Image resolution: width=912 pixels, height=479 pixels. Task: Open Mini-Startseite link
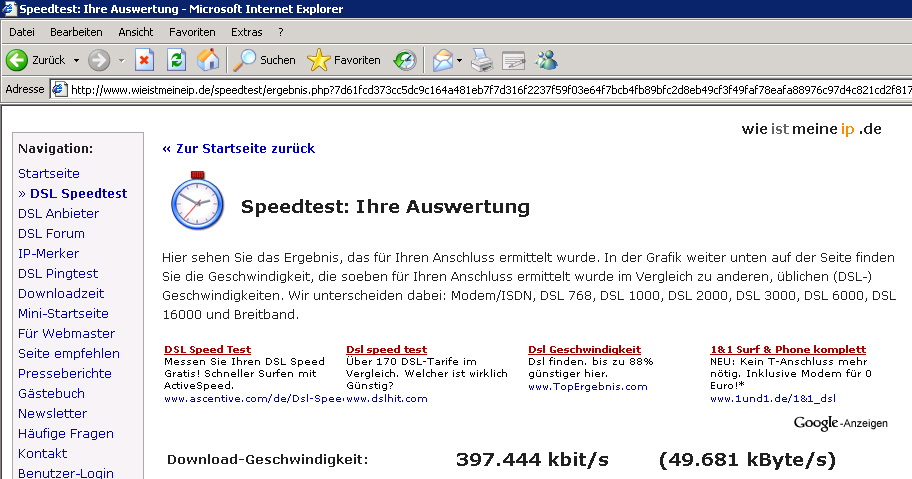pos(63,313)
